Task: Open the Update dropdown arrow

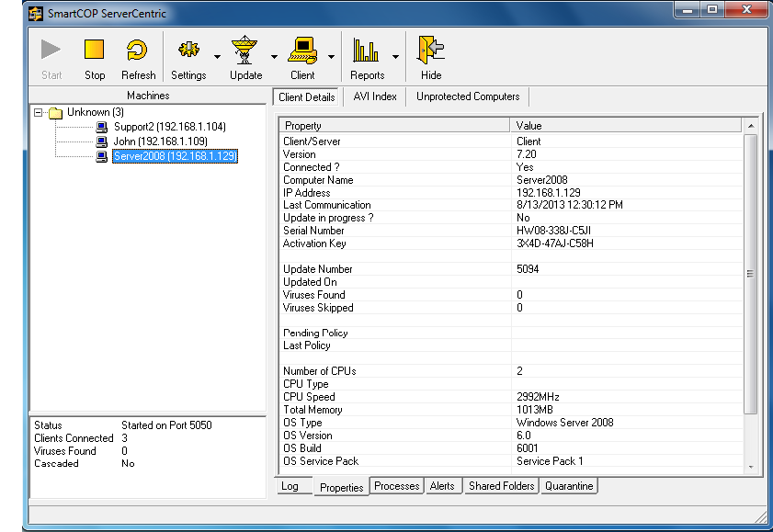Action: coord(274,57)
